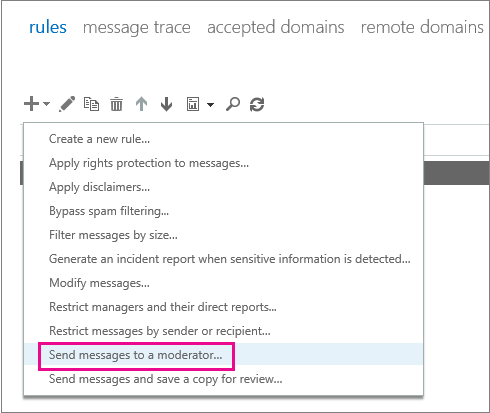Choose Create a new rule menu item
490x413 pixels.
coord(99,139)
